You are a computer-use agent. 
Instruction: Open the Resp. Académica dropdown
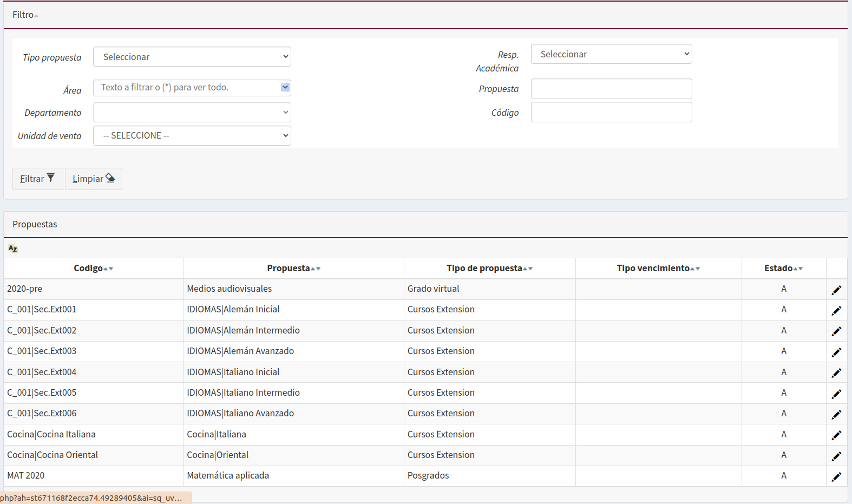click(x=612, y=54)
